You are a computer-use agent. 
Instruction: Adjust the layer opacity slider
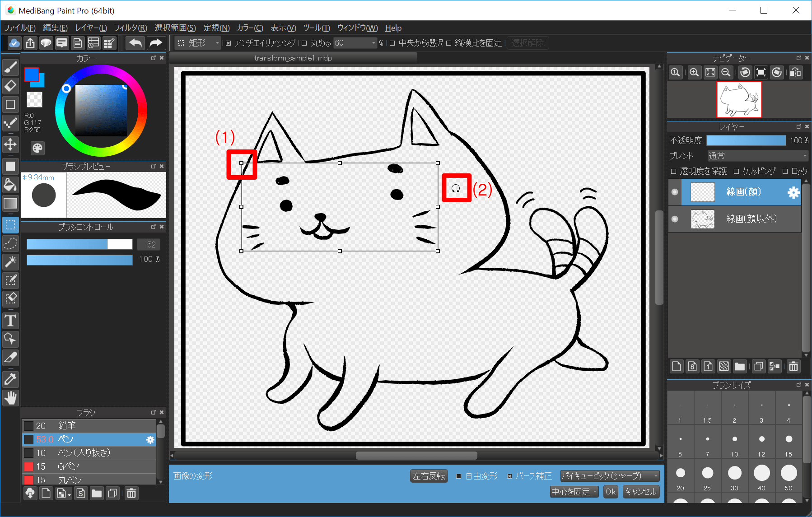pyautogui.click(x=746, y=140)
